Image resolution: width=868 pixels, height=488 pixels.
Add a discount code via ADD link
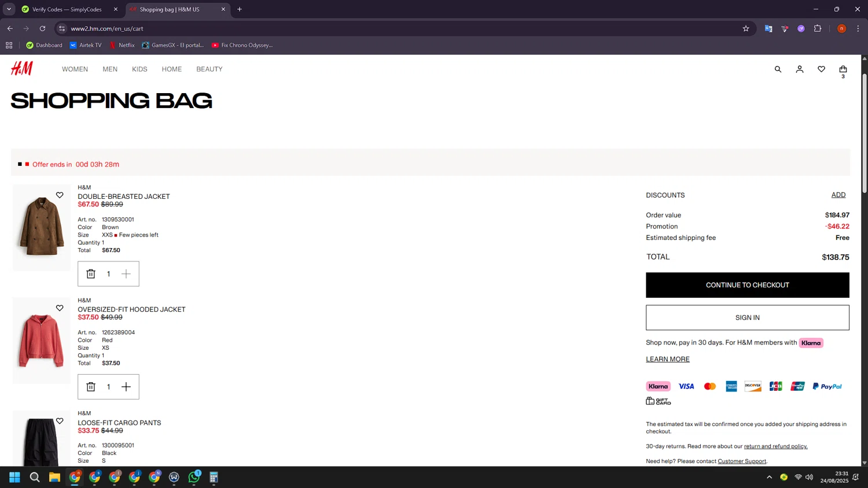[838, 195]
